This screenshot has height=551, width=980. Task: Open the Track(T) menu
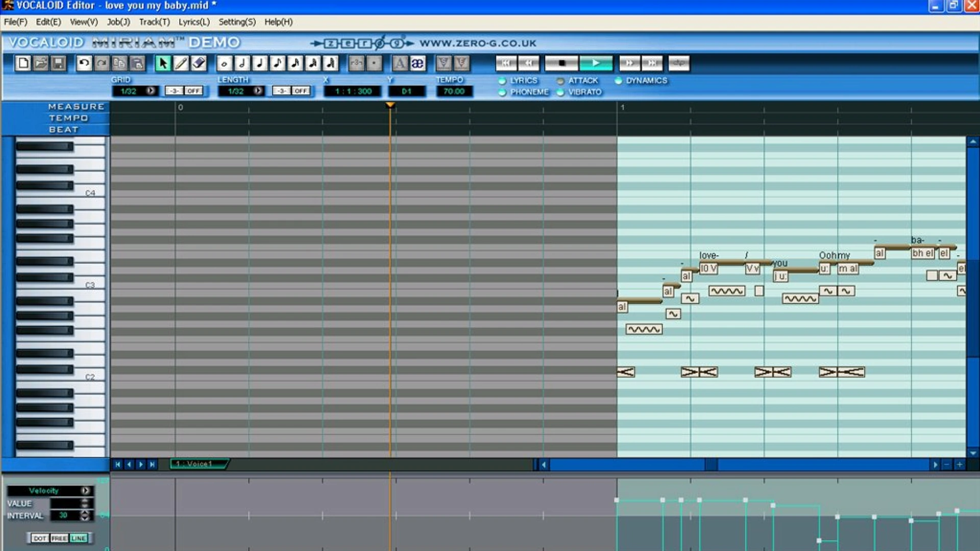(x=154, y=22)
